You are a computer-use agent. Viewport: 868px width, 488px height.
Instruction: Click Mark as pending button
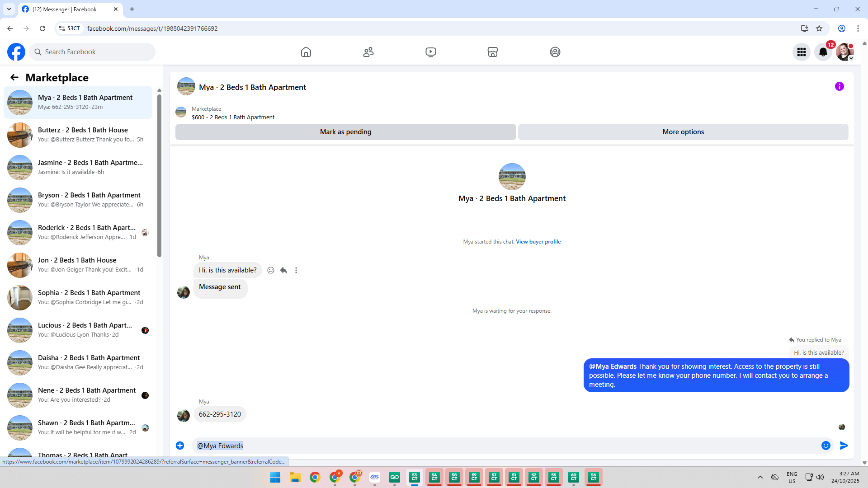pyautogui.click(x=346, y=132)
